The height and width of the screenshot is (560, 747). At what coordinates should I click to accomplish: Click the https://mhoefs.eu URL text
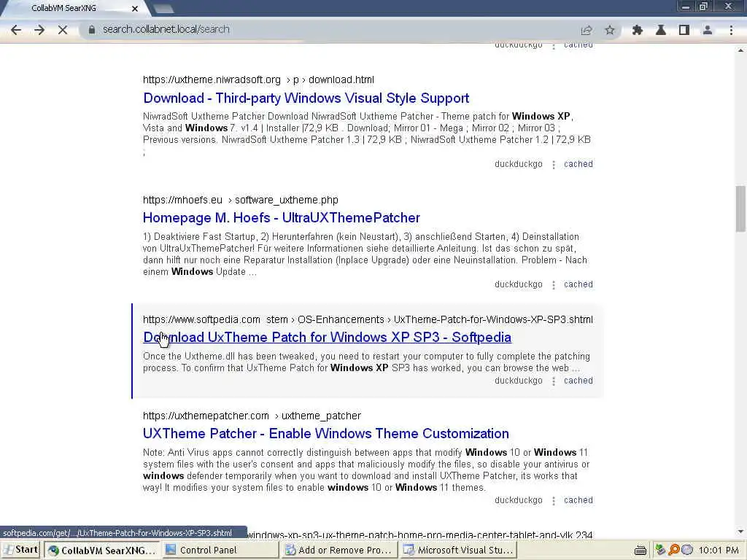tap(182, 200)
